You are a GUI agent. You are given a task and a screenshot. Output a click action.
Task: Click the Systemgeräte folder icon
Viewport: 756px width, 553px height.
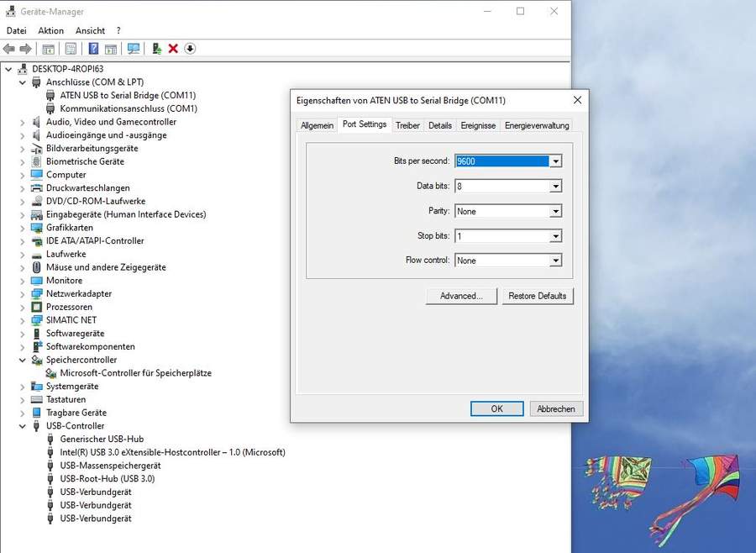(37, 387)
